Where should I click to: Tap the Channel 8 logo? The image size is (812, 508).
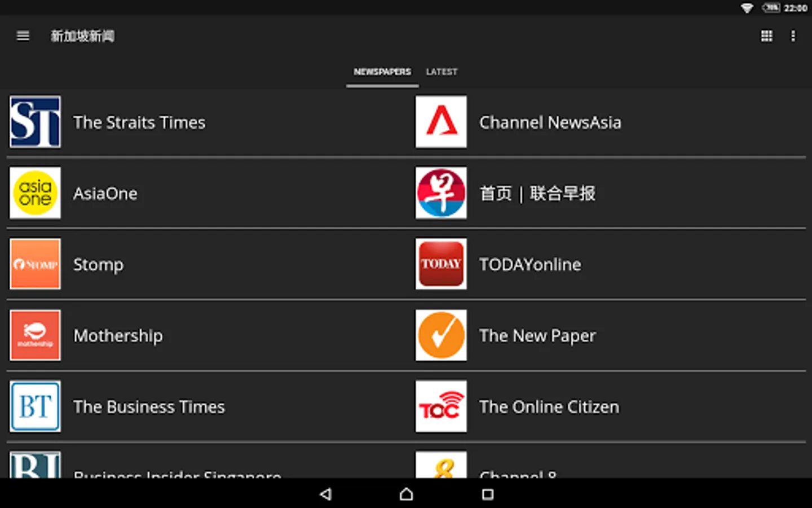441,465
